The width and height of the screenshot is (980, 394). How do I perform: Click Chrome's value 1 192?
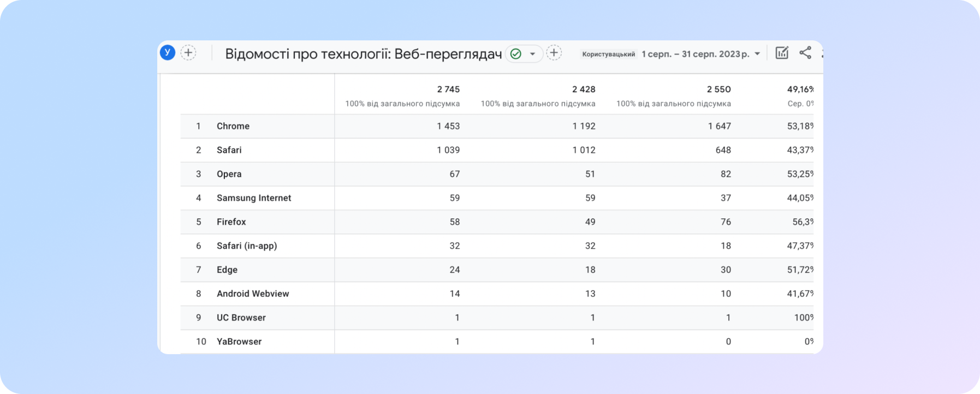584,126
